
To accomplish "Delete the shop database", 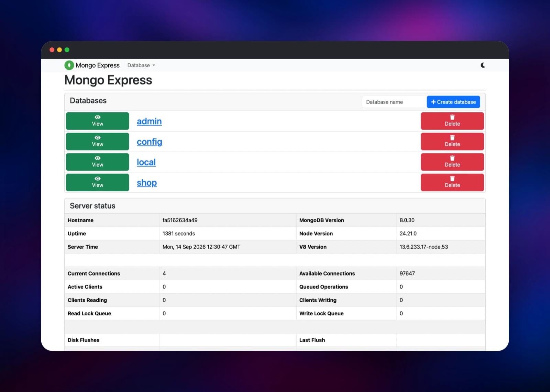I will tap(452, 182).
